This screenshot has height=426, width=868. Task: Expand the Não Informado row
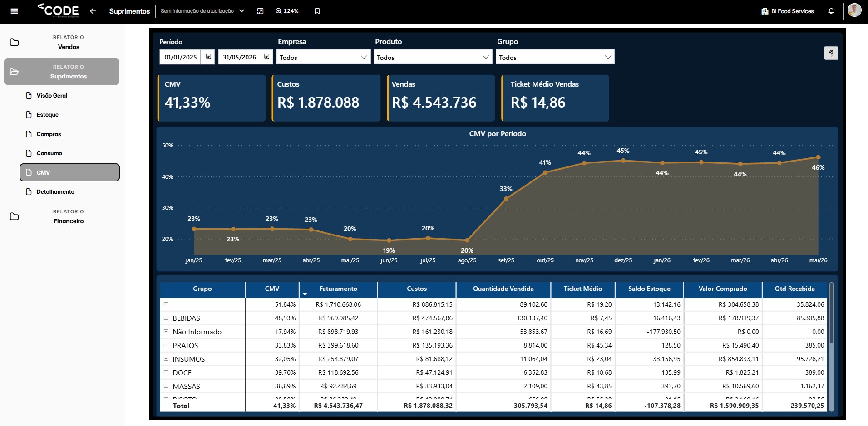point(166,332)
